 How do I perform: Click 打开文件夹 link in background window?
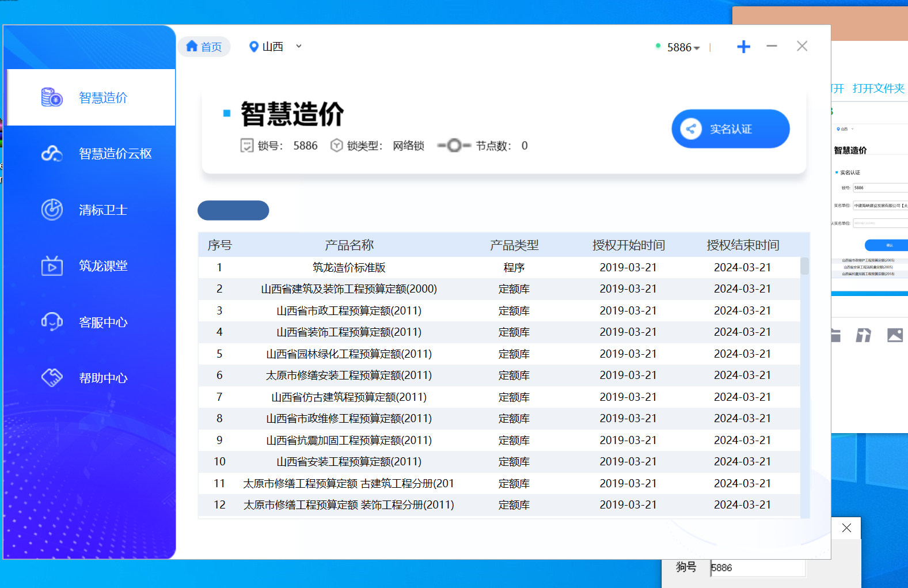tap(878, 88)
